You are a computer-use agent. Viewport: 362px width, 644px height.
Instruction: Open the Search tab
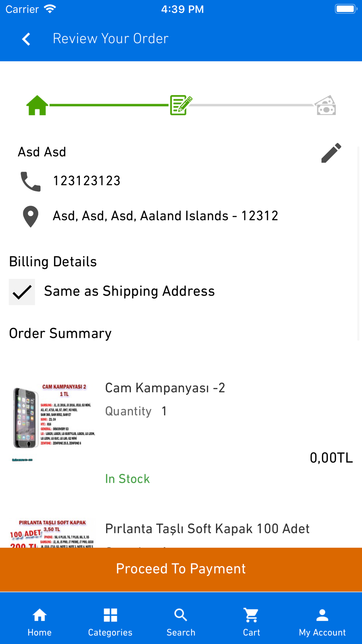[181, 622]
